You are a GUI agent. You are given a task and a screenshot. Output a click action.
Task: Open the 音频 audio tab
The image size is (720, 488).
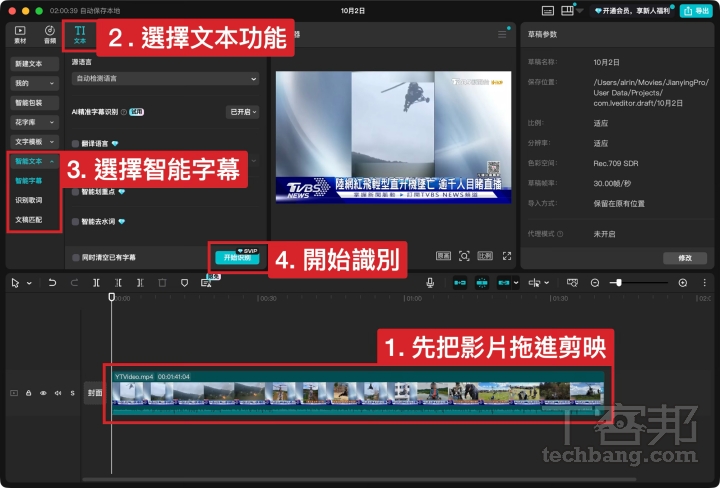50,35
